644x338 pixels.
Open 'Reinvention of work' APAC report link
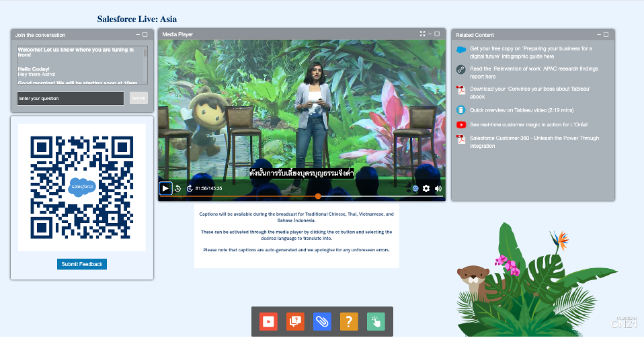point(534,73)
